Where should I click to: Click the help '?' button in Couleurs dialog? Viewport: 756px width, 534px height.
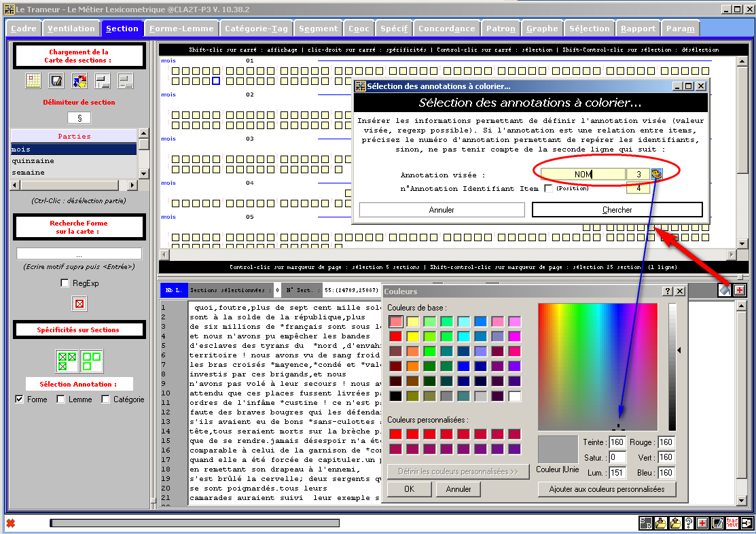(x=667, y=291)
